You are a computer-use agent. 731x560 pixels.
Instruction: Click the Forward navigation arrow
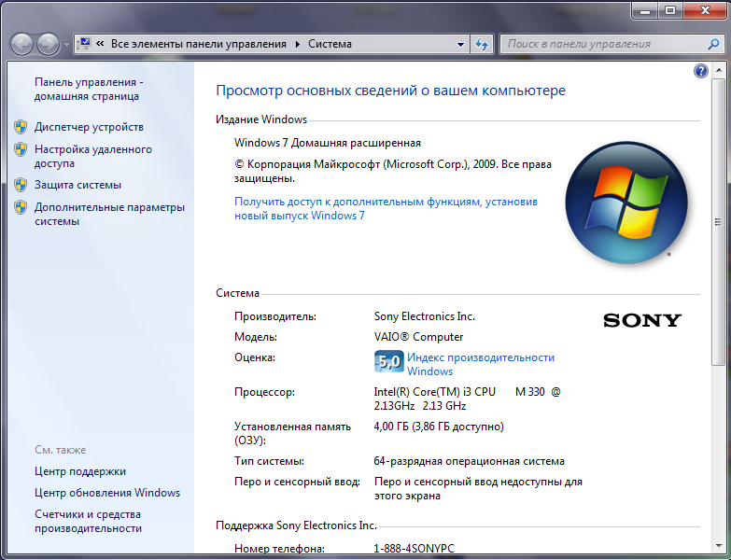point(48,44)
